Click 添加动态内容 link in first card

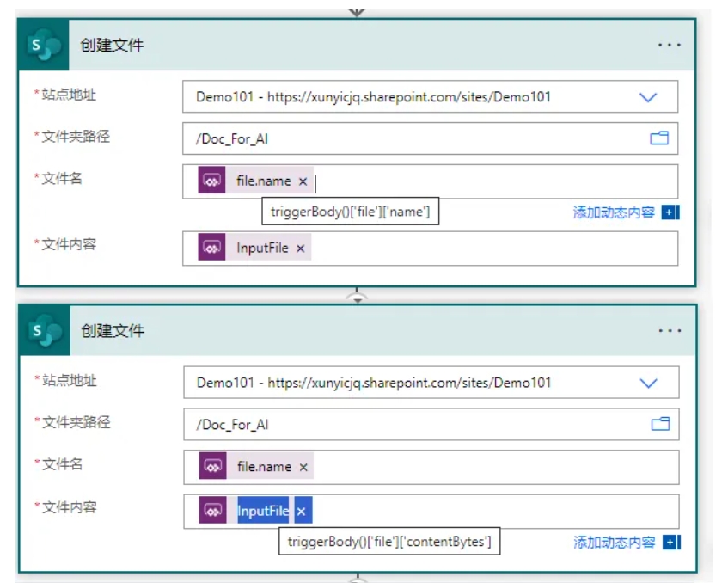(x=614, y=212)
